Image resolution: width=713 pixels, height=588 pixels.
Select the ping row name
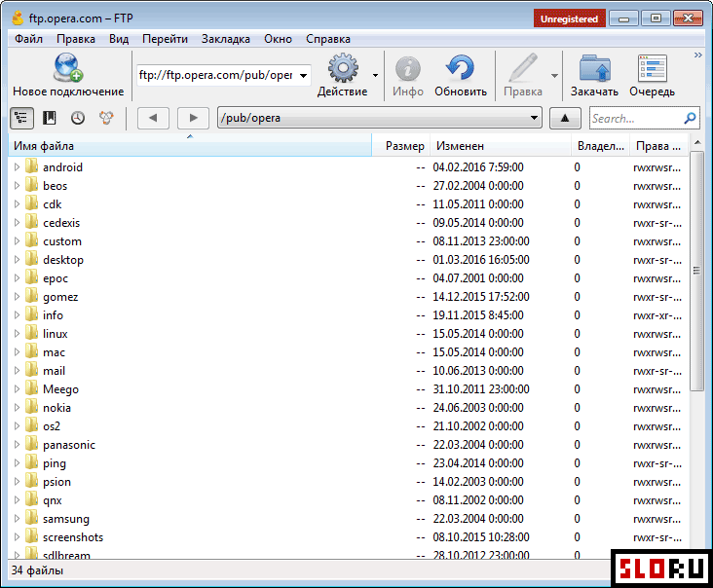pyautogui.click(x=55, y=463)
